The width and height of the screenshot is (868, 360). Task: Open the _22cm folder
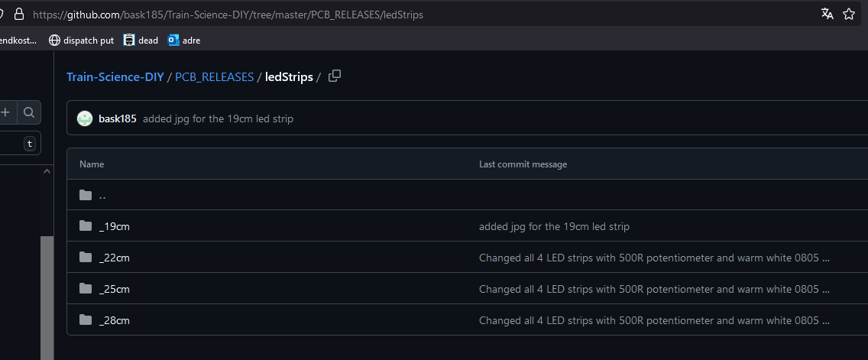(114, 258)
